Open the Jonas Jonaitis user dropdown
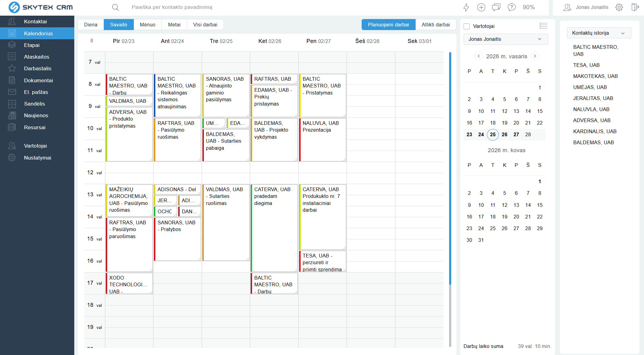The height and width of the screenshot is (355, 644). [x=506, y=39]
